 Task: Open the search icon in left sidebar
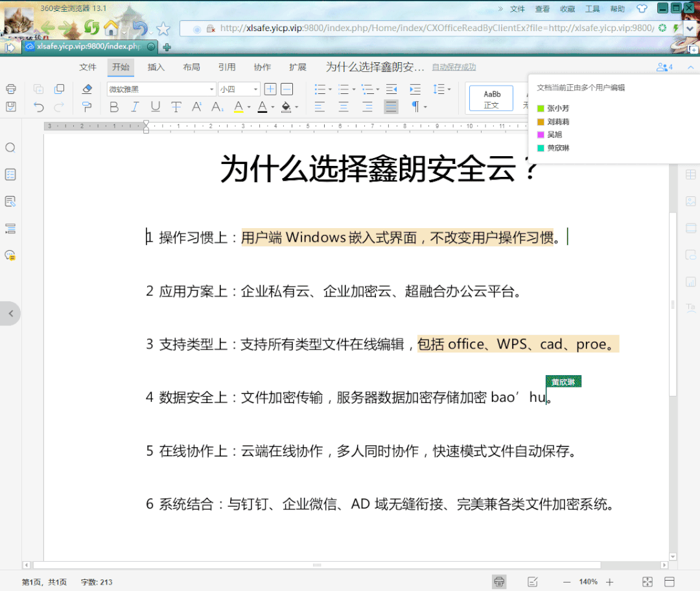[10, 147]
